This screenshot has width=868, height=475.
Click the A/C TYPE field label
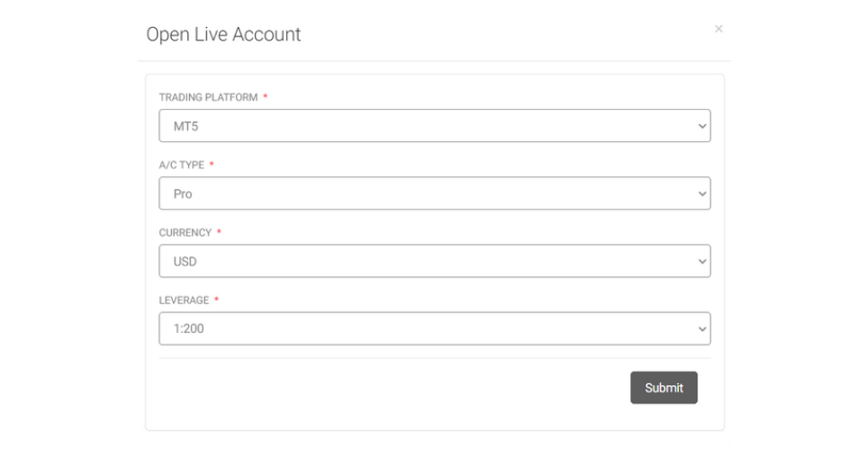[x=182, y=165]
